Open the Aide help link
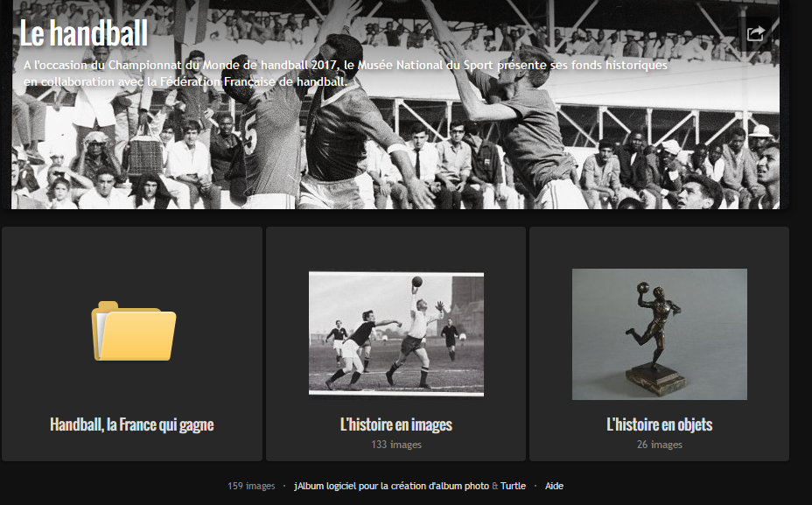812x505 pixels. coord(554,486)
